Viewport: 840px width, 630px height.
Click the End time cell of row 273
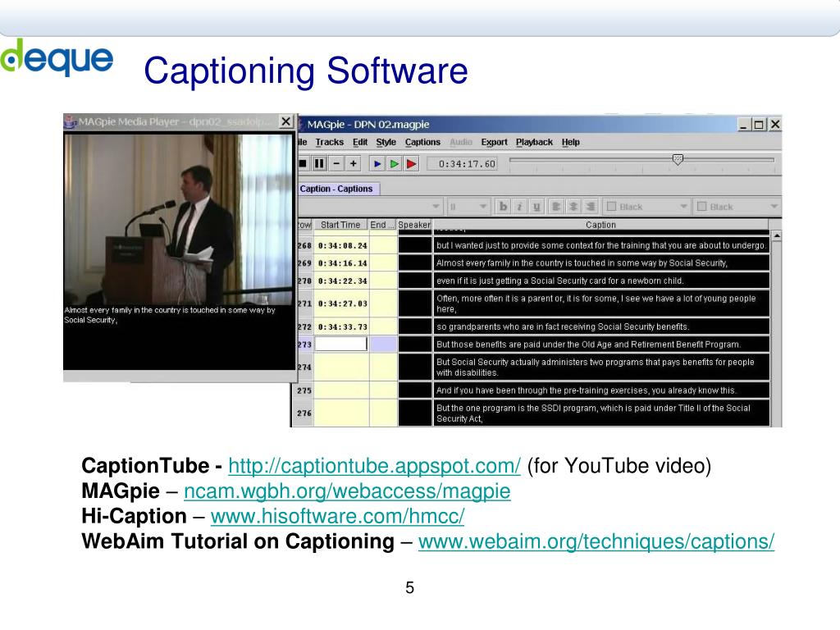coord(383,344)
